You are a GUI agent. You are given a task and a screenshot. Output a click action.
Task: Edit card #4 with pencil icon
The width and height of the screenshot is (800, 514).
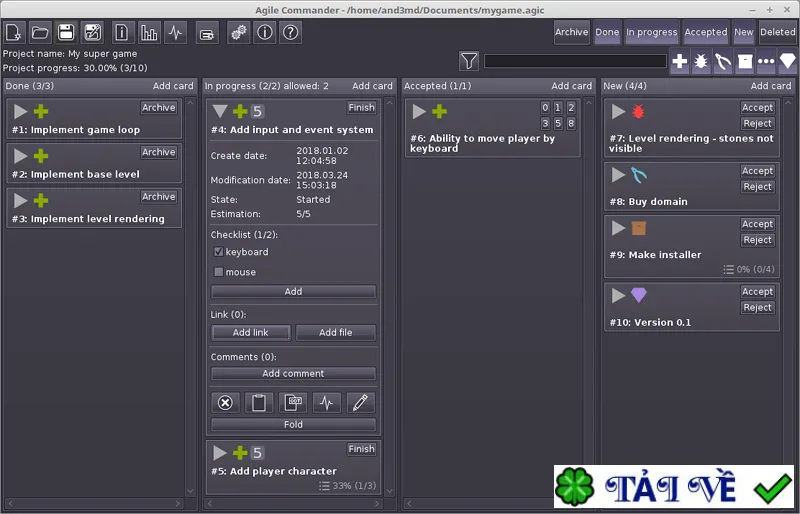pos(360,403)
